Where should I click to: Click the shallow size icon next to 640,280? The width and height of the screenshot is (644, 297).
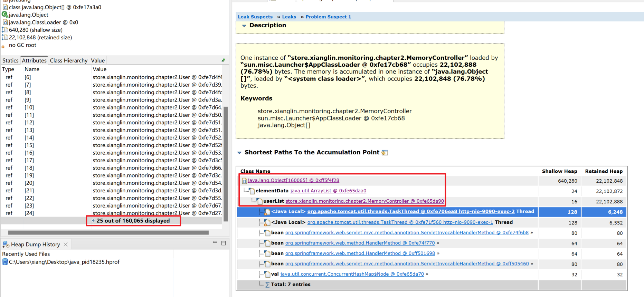(5, 30)
